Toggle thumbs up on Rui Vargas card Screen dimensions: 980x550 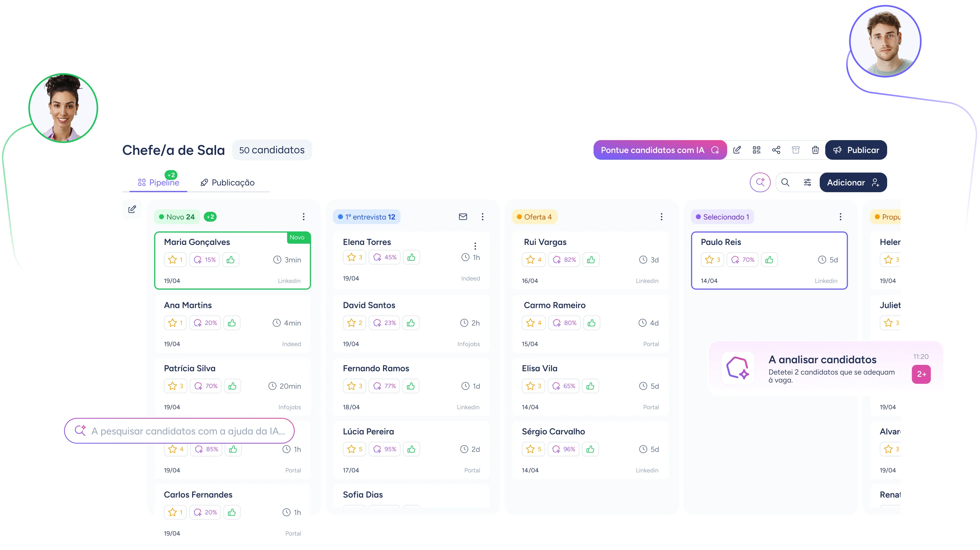click(591, 260)
